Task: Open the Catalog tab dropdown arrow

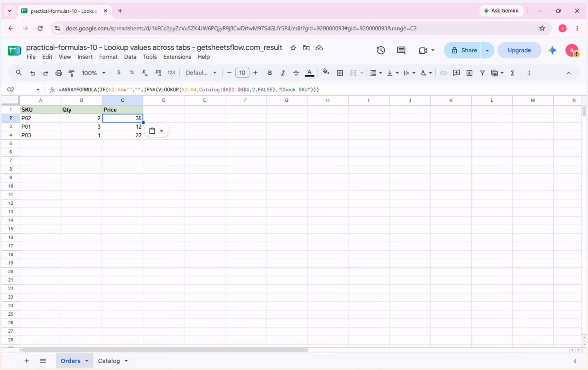Action: click(126, 361)
